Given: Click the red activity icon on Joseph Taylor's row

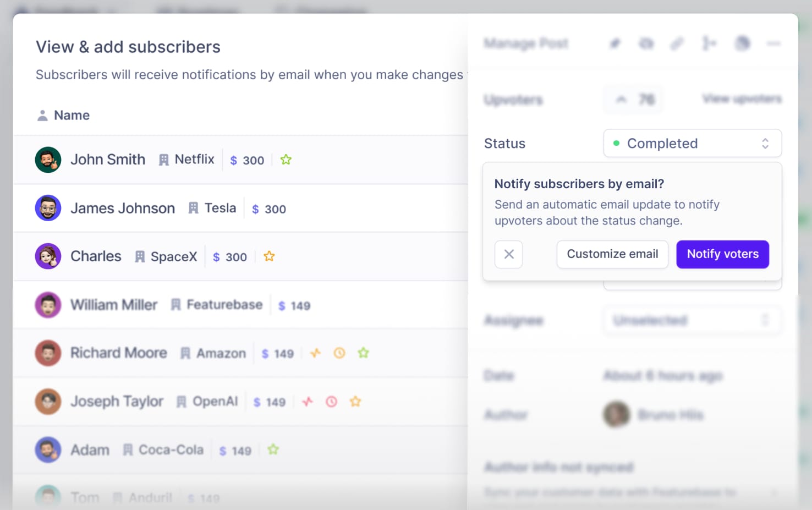Looking at the screenshot, I should tap(308, 402).
